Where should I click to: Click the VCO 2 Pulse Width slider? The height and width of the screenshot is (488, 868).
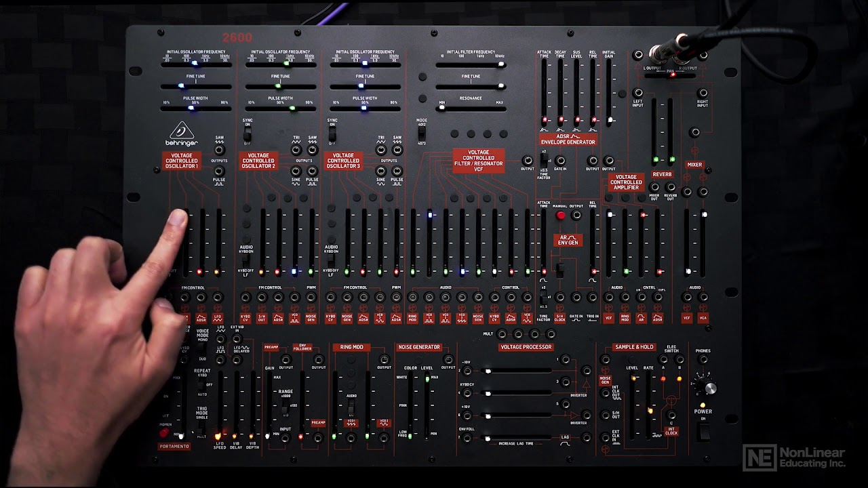tap(280, 108)
